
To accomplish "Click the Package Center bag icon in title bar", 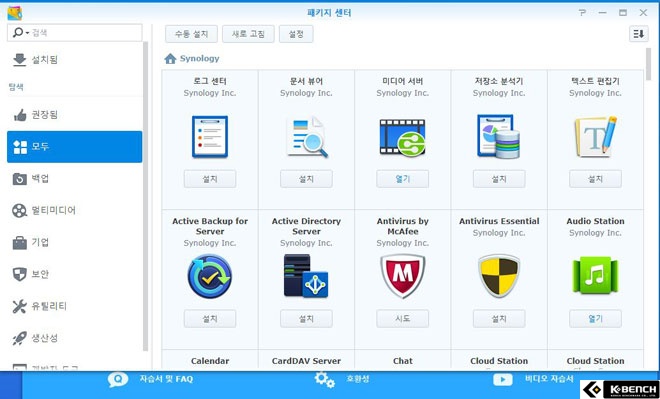I will (x=15, y=13).
